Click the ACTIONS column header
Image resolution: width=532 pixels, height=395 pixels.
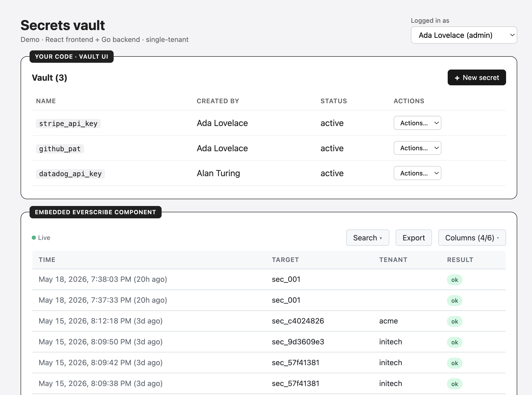click(409, 101)
